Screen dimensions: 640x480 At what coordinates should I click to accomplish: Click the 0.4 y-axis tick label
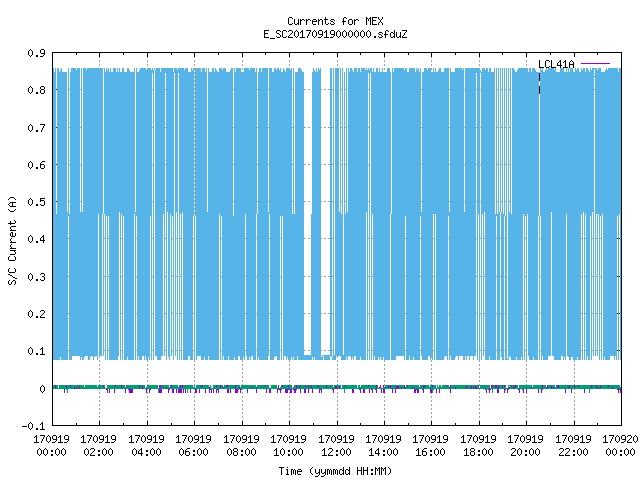36,239
